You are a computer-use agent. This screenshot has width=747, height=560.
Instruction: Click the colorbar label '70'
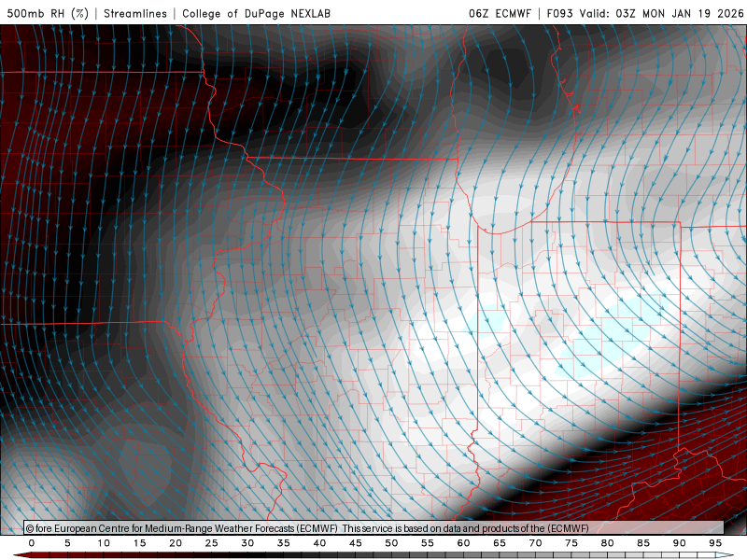(x=535, y=543)
